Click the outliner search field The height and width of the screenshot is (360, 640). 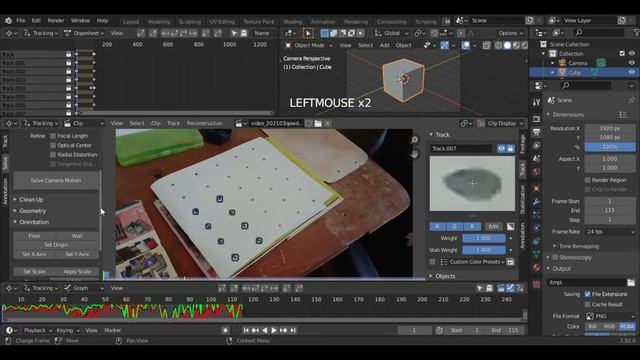click(599, 33)
